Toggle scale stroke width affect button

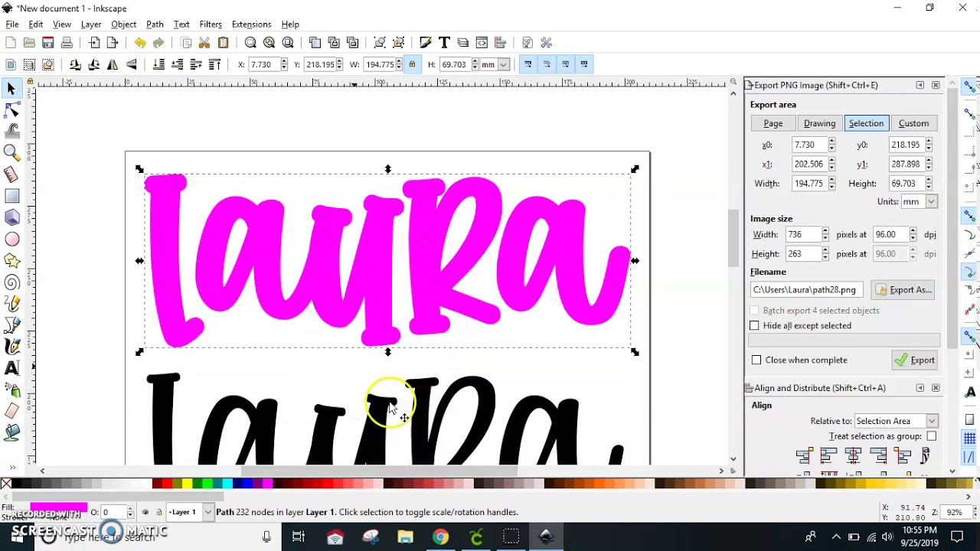(x=528, y=64)
